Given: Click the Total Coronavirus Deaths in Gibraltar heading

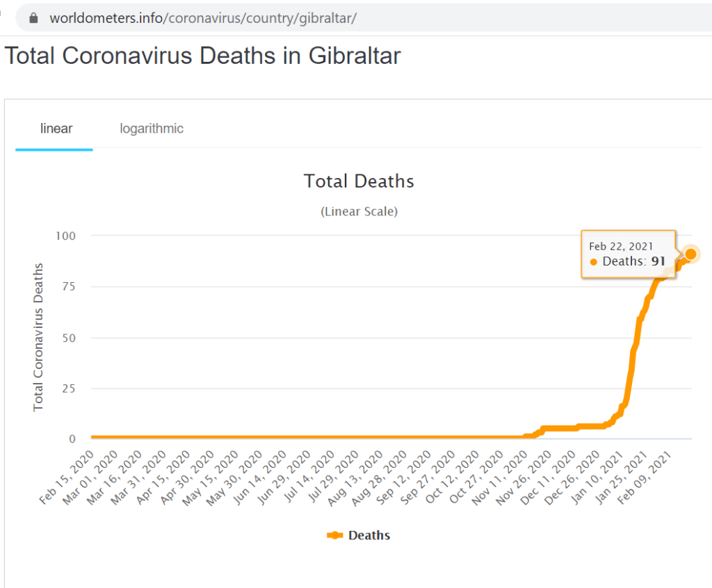Looking at the screenshot, I should [x=203, y=56].
